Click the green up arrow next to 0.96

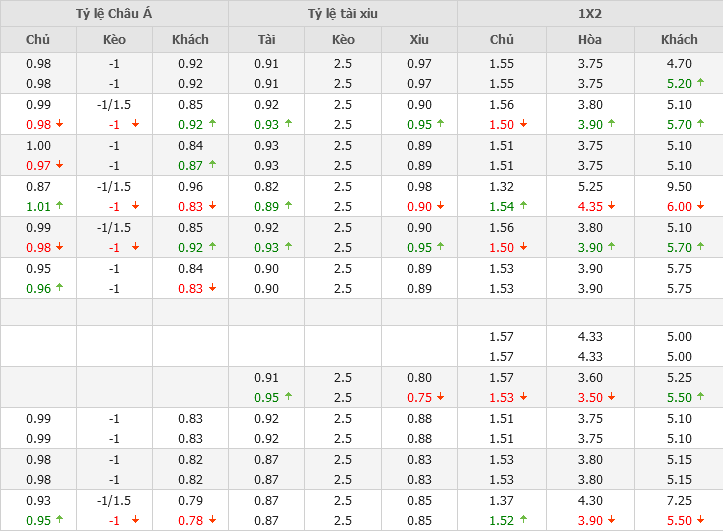click(59, 289)
